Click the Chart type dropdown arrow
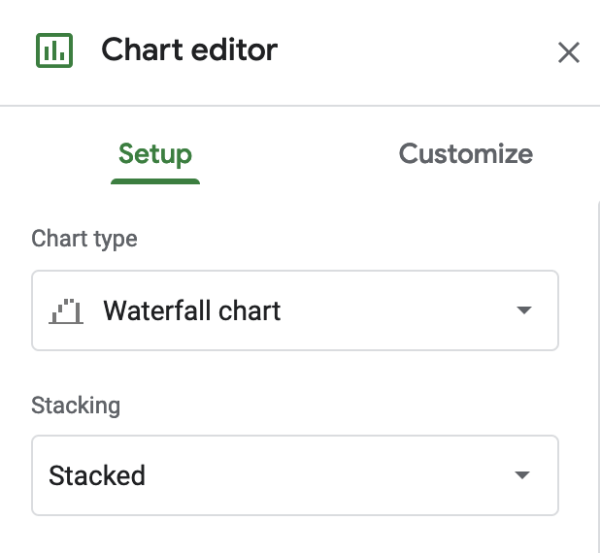The width and height of the screenshot is (600, 553). pos(523,311)
